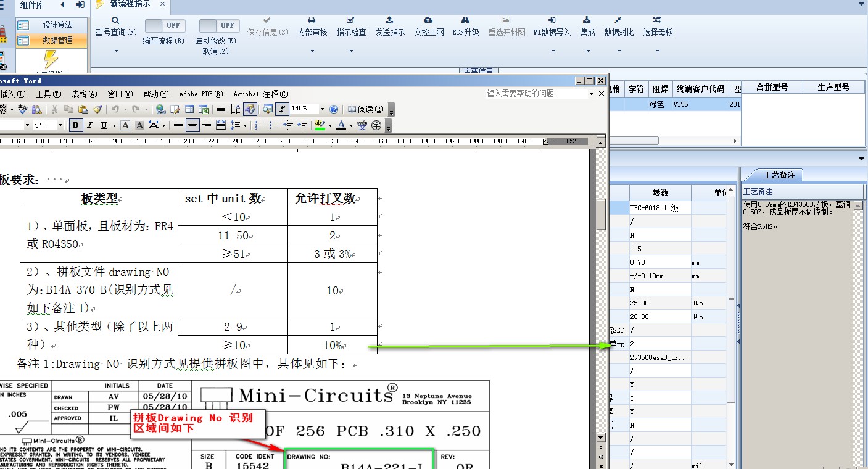Click 集成 download icon
This screenshot has width=868, height=469.
[587, 20]
